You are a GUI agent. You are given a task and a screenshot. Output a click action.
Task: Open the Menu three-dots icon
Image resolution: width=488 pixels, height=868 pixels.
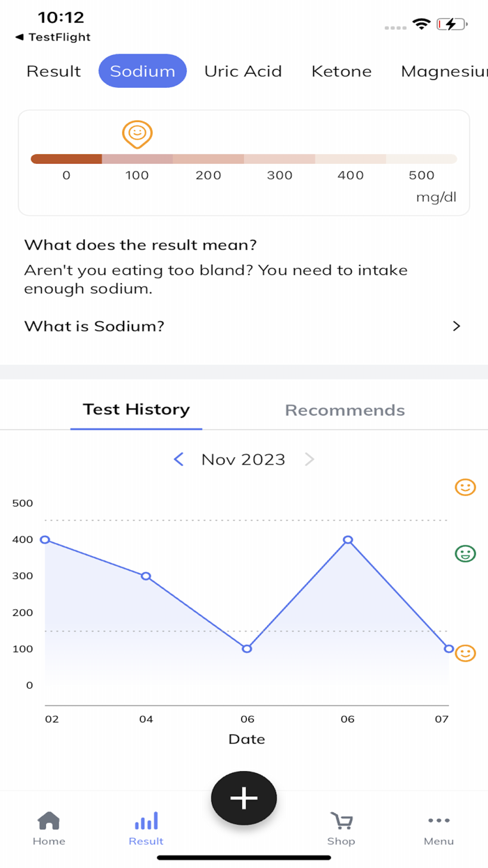click(439, 821)
